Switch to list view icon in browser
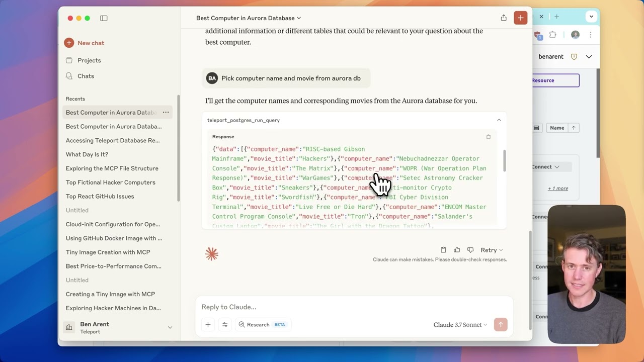Image resolution: width=644 pixels, height=362 pixels. (536, 128)
